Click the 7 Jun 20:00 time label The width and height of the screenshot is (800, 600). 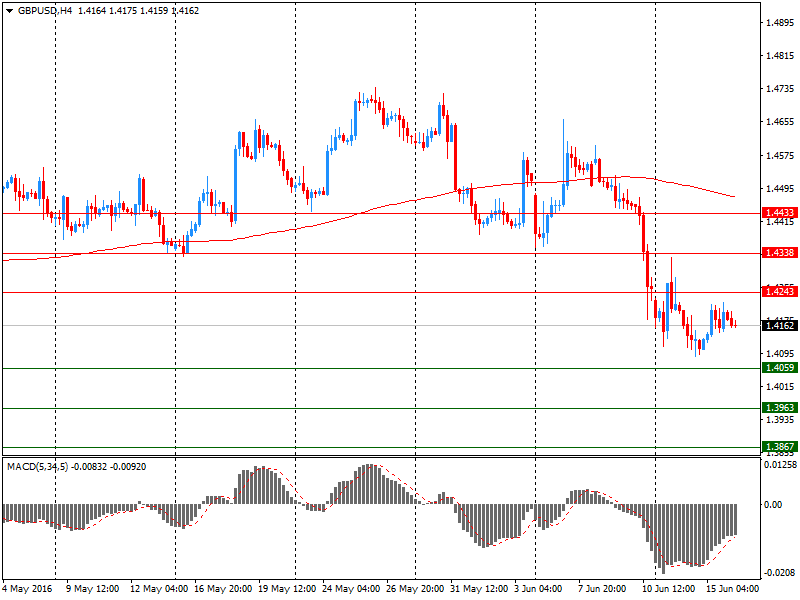point(602,589)
